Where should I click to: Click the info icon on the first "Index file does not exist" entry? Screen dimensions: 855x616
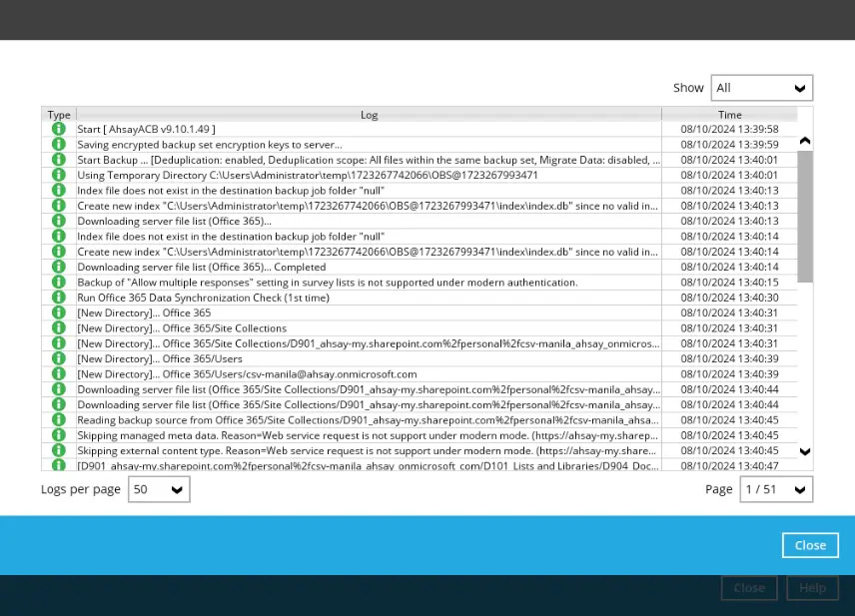[x=58, y=190]
